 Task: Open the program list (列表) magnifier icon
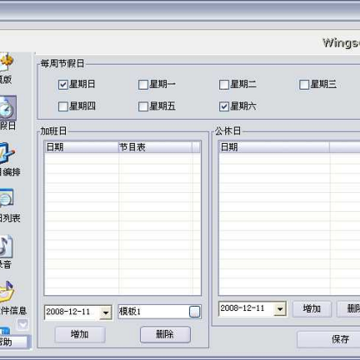(7, 198)
